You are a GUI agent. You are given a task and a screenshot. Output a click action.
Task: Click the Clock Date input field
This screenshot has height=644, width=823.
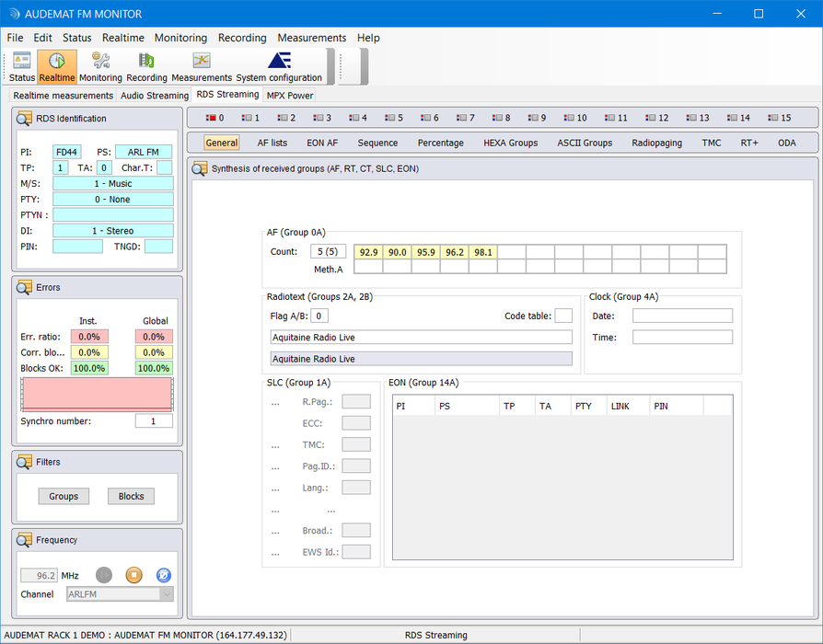coord(682,316)
